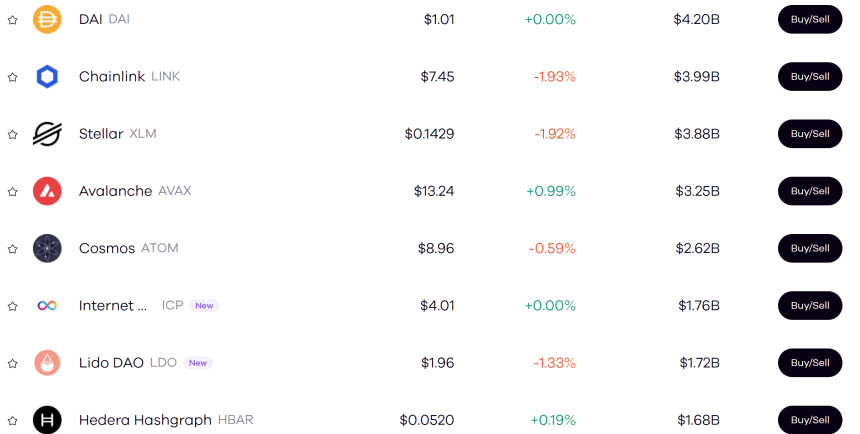Click the Buy/Sell button for DAI
The width and height of the screenshot is (860, 434).
[809, 19]
